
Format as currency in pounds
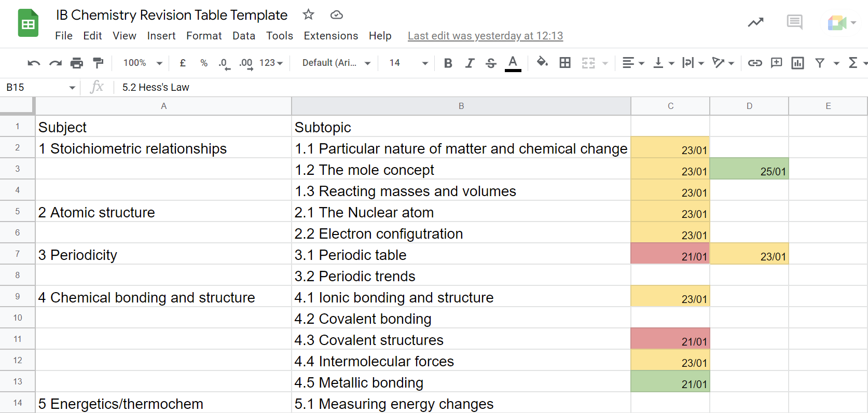183,63
